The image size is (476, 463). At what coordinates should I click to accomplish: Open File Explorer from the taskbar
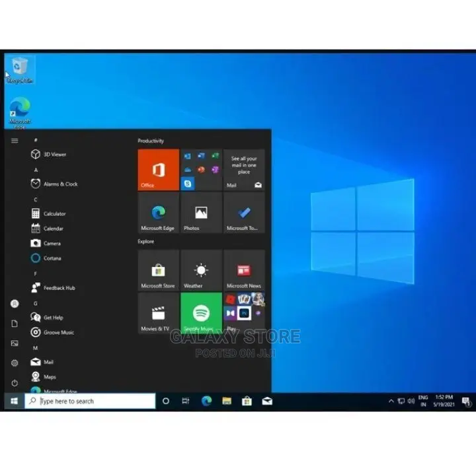227,401
